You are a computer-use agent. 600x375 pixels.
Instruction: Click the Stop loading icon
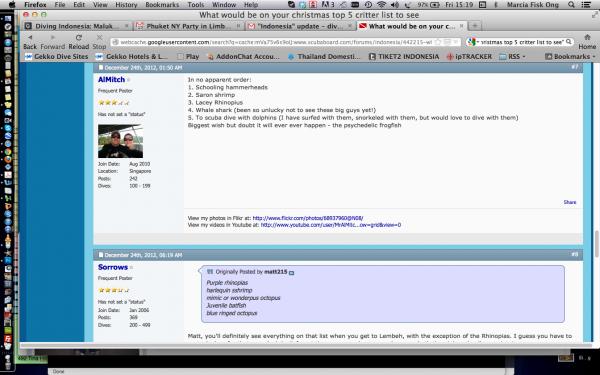99,38
